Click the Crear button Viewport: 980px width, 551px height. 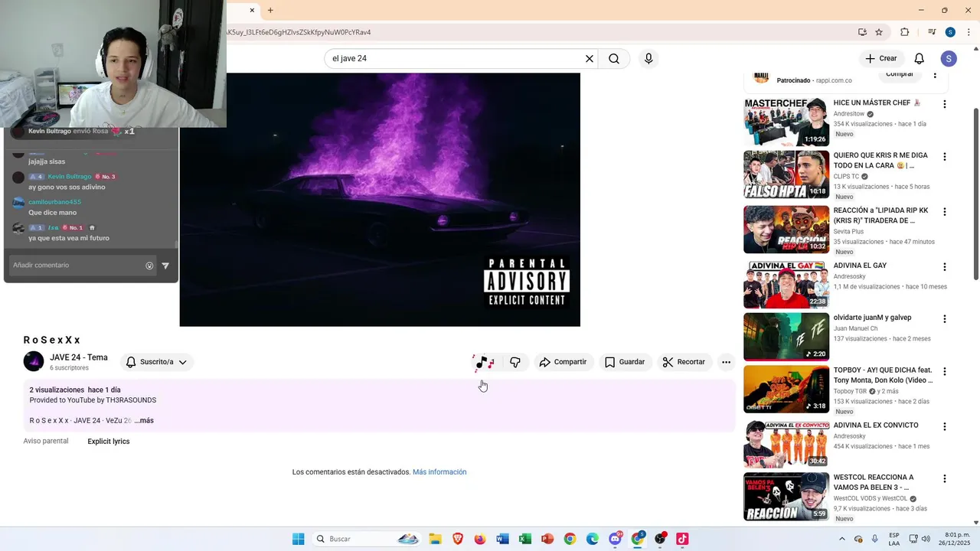pyautogui.click(x=881, y=59)
